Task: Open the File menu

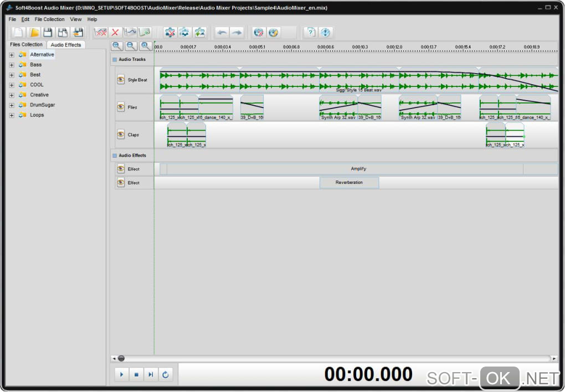Action: [12, 19]
